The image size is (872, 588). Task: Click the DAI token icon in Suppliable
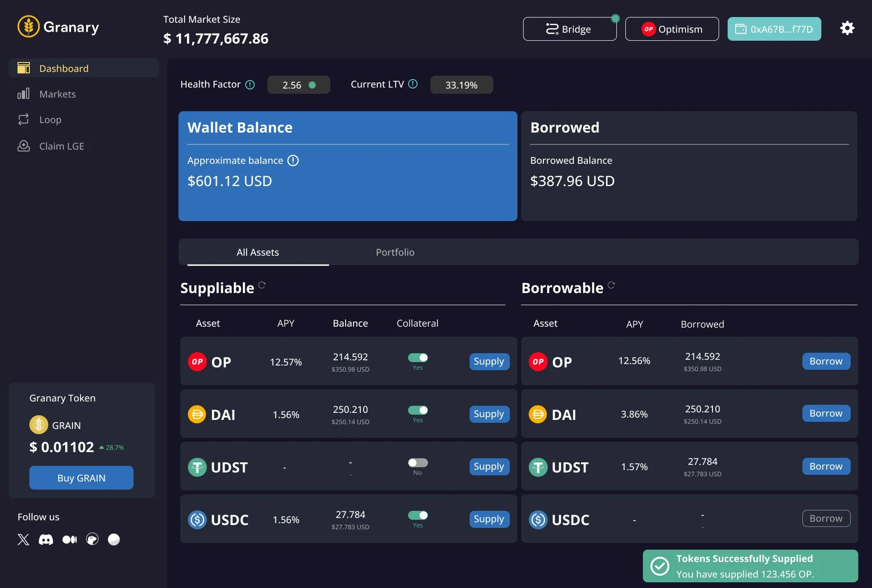(x=197, y=414)
